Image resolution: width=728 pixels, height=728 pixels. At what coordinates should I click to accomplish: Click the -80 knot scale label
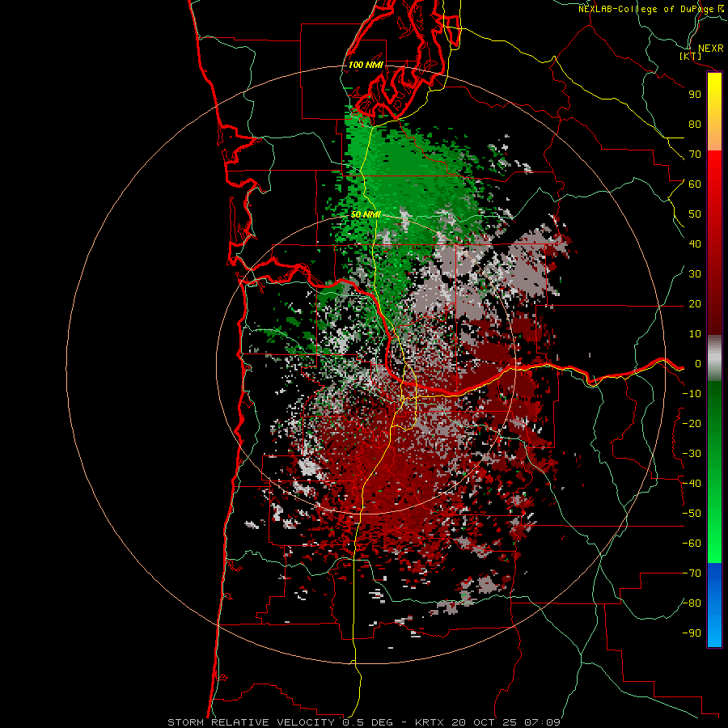(692, 603)
